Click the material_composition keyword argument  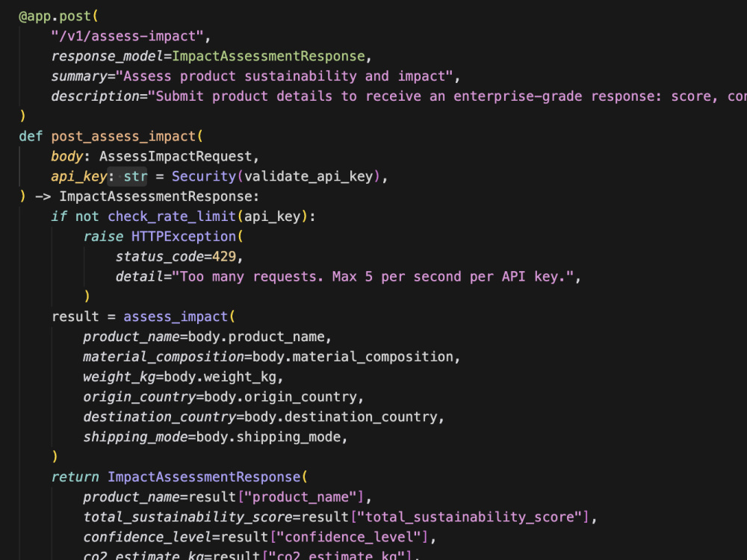(164, 356)
